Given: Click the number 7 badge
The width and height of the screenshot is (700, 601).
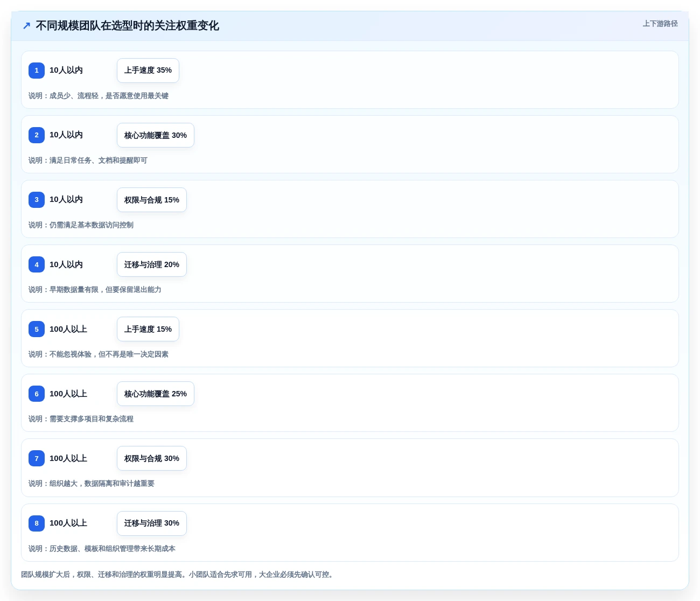Looking at the screenshot, I should click(37, 458).
